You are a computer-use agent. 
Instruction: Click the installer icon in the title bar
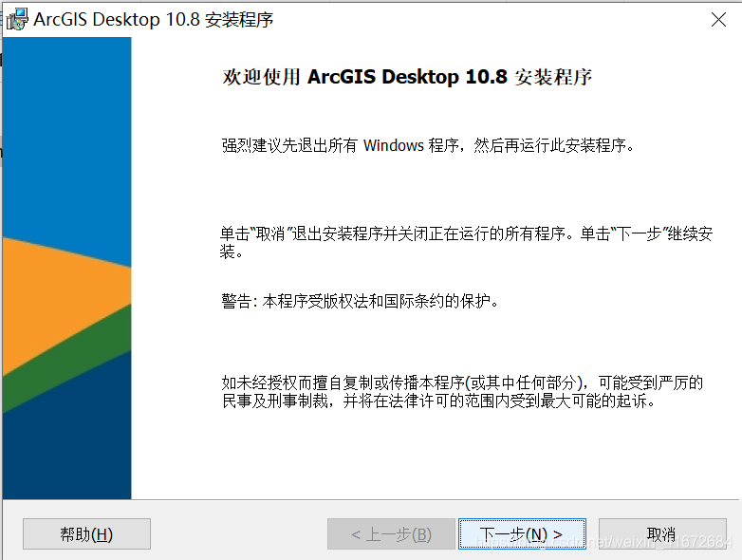click(17, 19)
